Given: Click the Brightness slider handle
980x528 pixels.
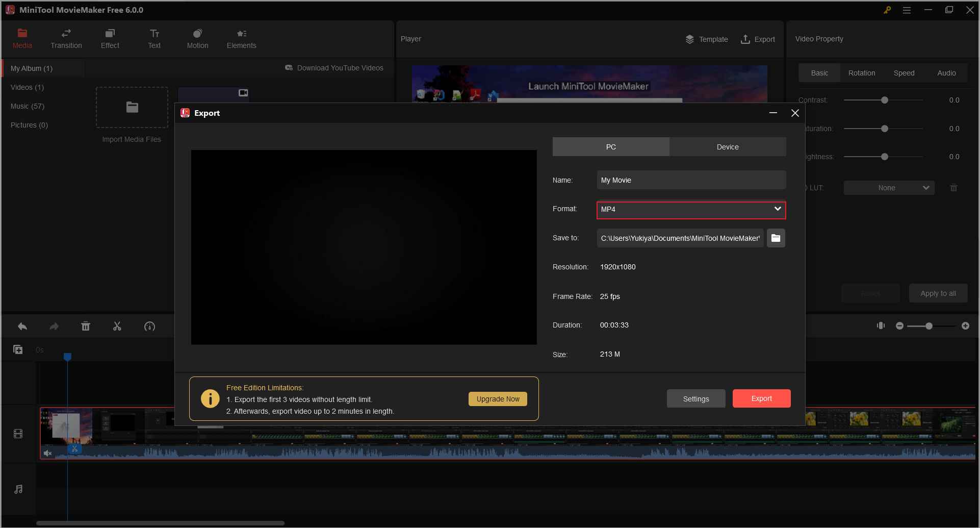Looking at the screenshot, I should [x=885, y=157].
